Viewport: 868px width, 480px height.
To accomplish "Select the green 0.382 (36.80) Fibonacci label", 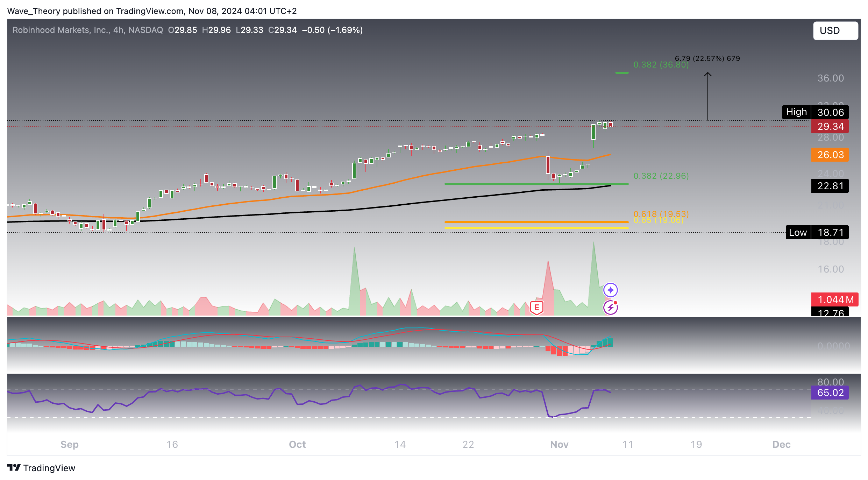I will pyautogui.click(x=661, y=65).
